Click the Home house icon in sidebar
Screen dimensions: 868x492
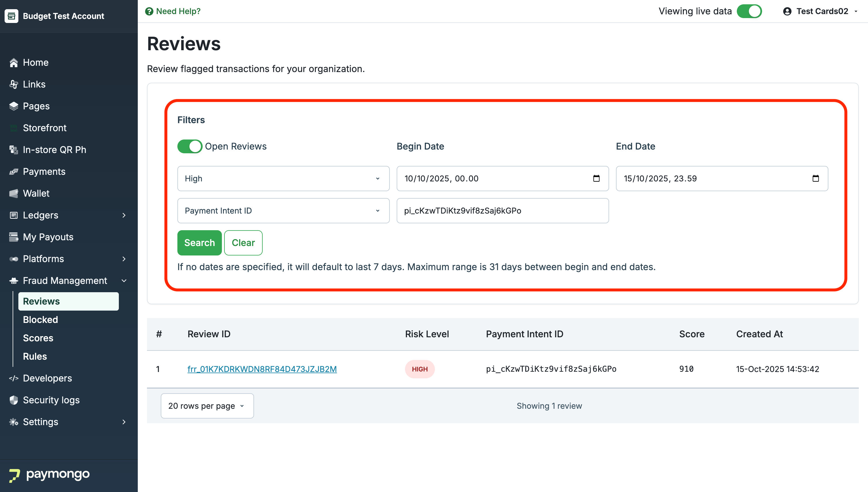point(13,63)
